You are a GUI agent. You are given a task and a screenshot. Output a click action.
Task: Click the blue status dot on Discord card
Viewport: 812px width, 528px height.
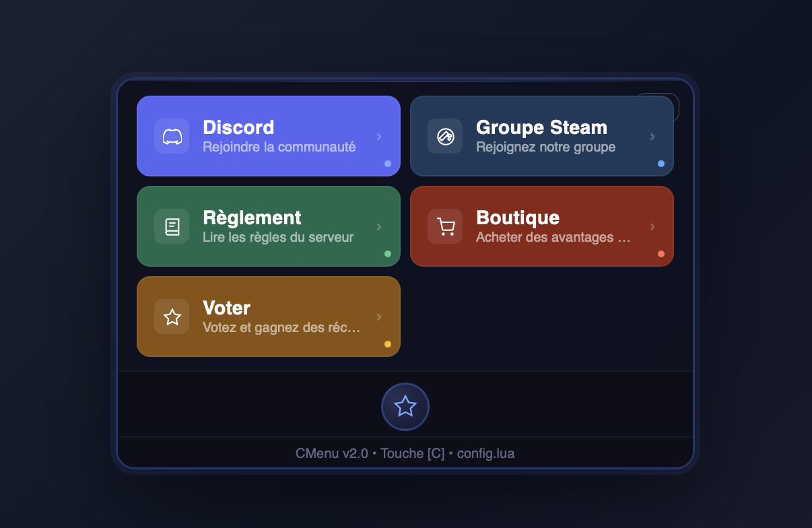[388, 164]
